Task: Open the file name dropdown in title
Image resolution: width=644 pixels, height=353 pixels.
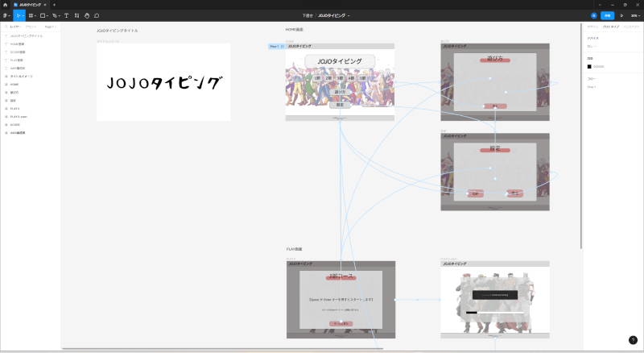Action: tap(349, 15)
